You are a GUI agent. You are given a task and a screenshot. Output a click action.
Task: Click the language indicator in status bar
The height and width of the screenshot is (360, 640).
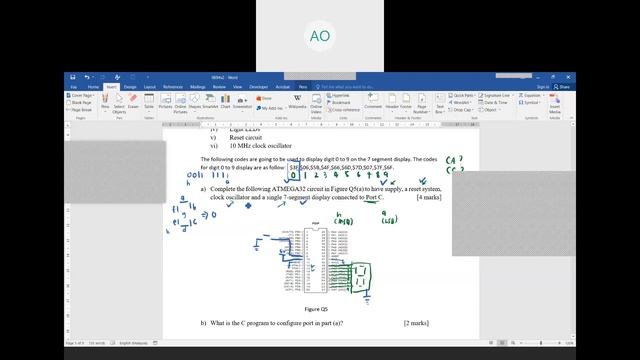point(133,343)
